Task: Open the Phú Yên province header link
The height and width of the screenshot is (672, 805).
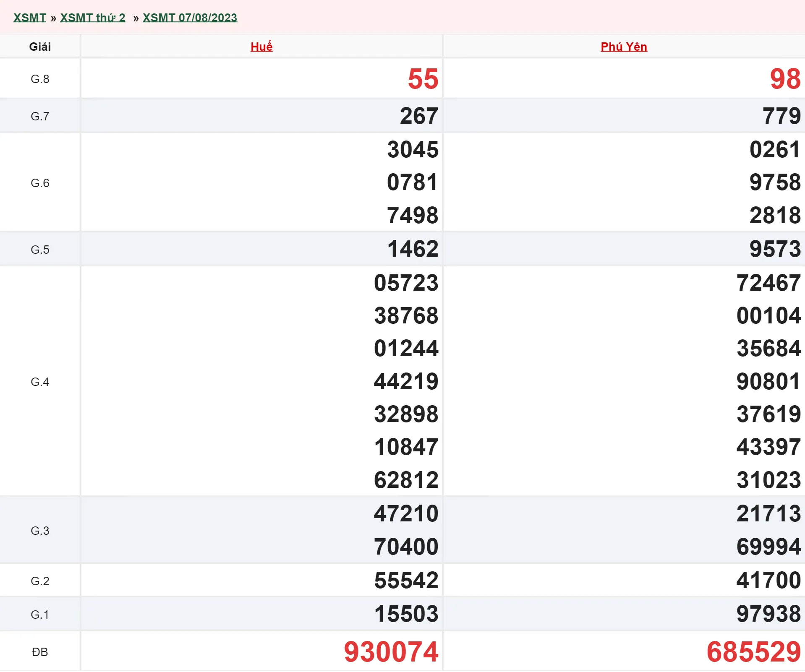Action: (x=623, y=47)
